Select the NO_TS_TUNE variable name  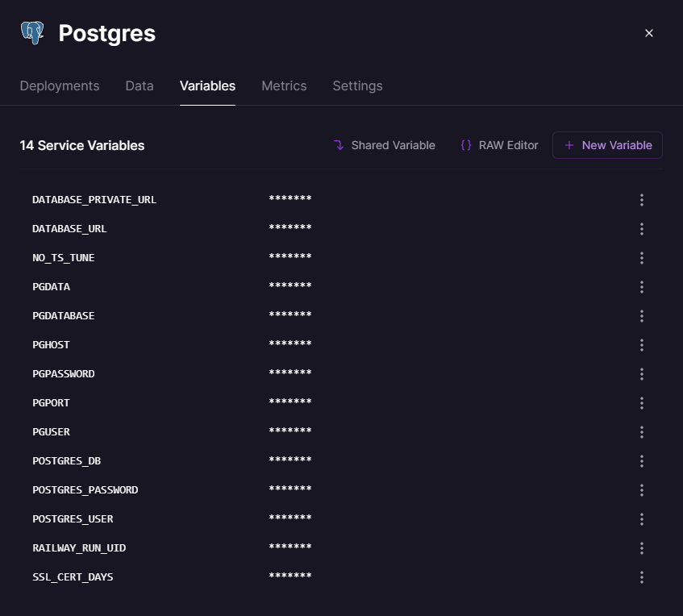64,257
